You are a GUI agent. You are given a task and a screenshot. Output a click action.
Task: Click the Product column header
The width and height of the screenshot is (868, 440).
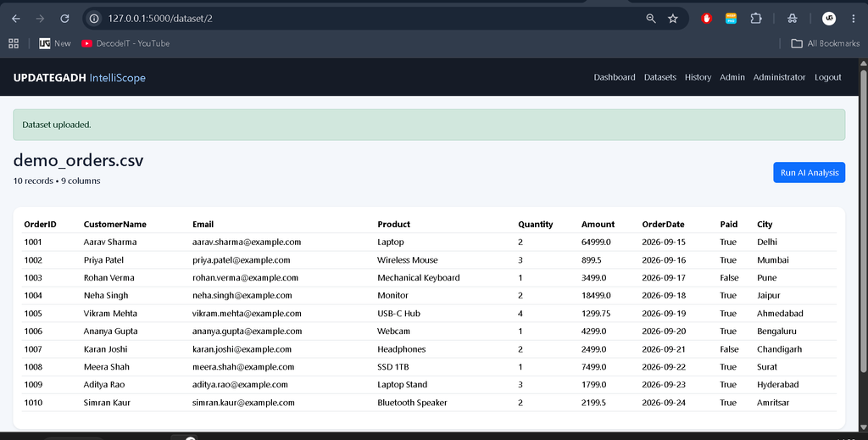click(393, 224)
